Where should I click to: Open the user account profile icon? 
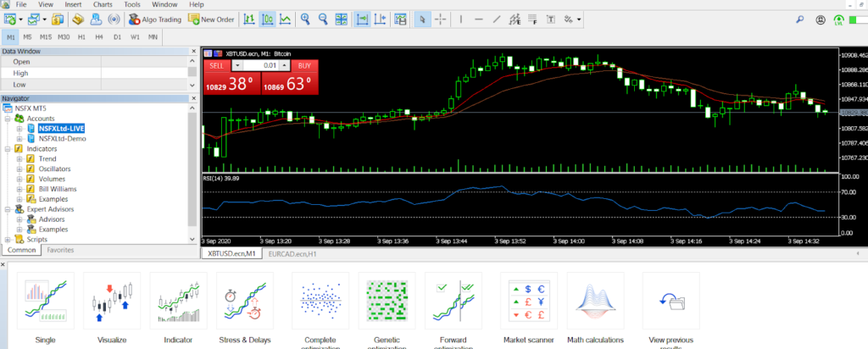(x=821, y=19)
